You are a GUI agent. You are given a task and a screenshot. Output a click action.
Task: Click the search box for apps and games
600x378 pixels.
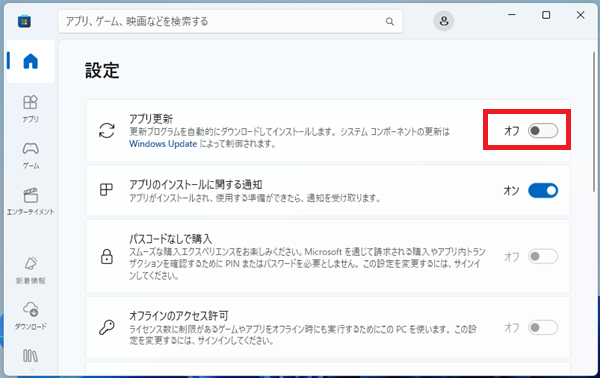(230, 21)
